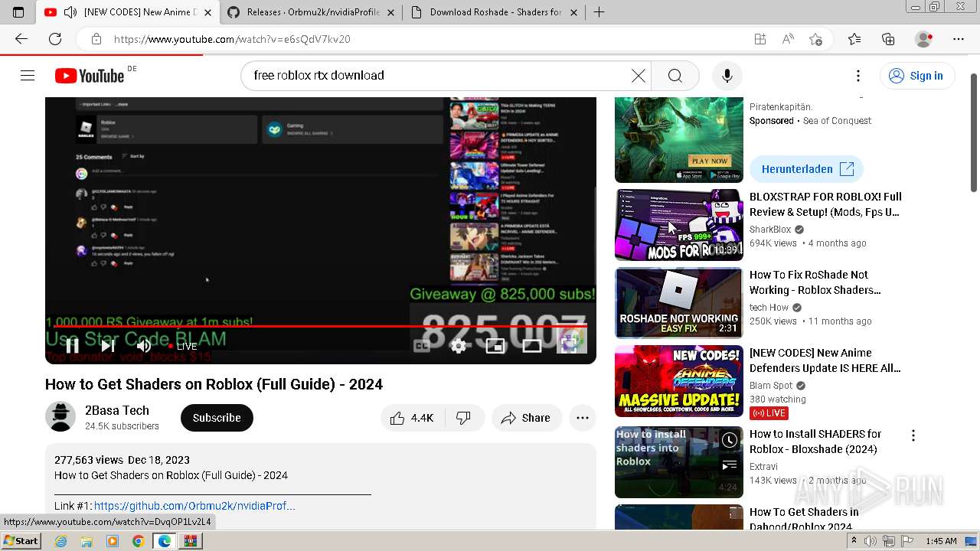This screenshot has height=551, width=980.
Task: Open How to Install SHADERS for Roblox title
Action: coord(815,442)
